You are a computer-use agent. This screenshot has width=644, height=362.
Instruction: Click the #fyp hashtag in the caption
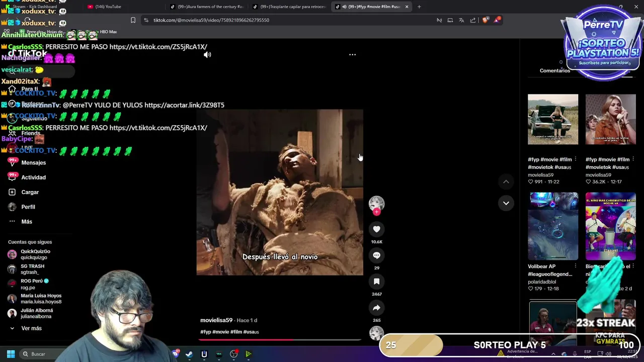(205, 332)
